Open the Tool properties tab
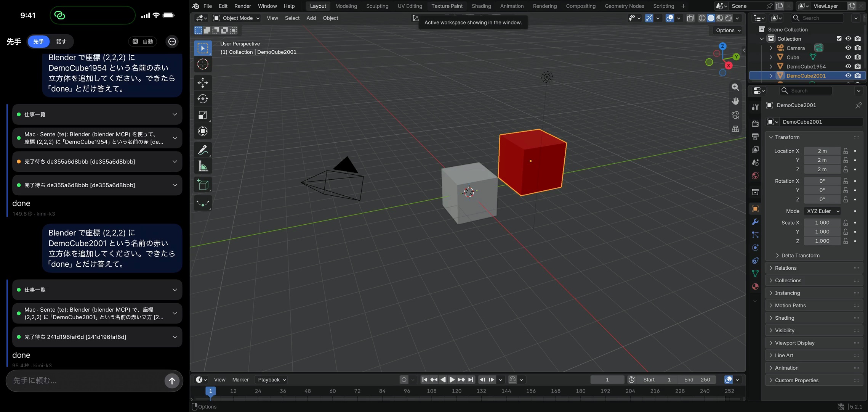The width and height of the screenshot is (868, 412). (755, 107)
